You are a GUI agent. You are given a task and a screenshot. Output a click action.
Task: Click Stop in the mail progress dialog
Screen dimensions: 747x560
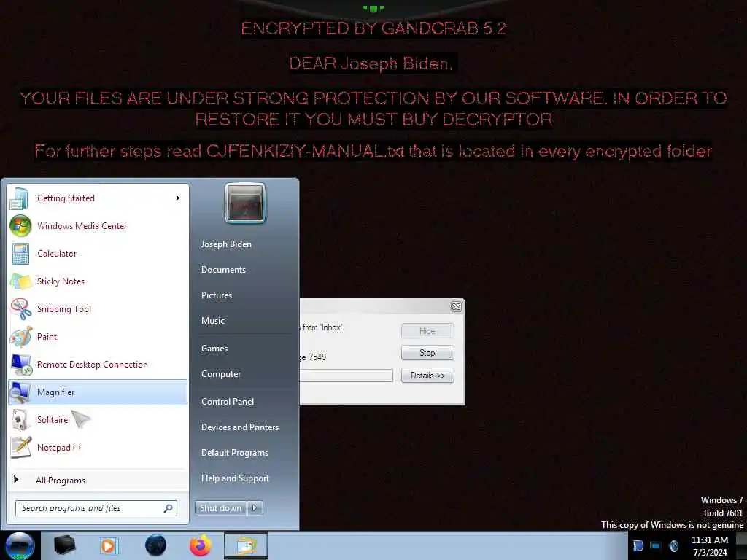(427, 353)
